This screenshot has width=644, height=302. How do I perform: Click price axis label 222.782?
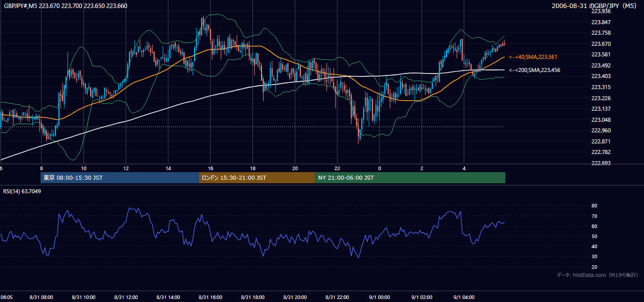pyautogui.click(x=601, y=152)
